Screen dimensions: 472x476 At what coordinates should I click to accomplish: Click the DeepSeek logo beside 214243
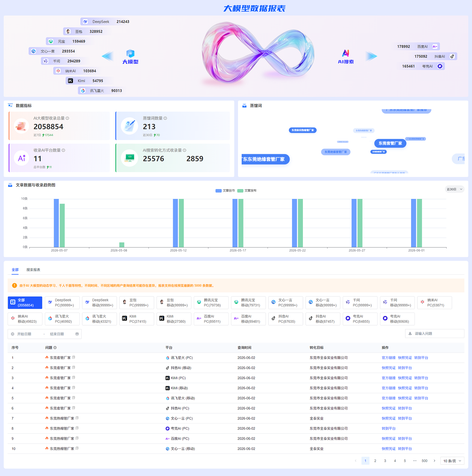click(x=85, y=22)
